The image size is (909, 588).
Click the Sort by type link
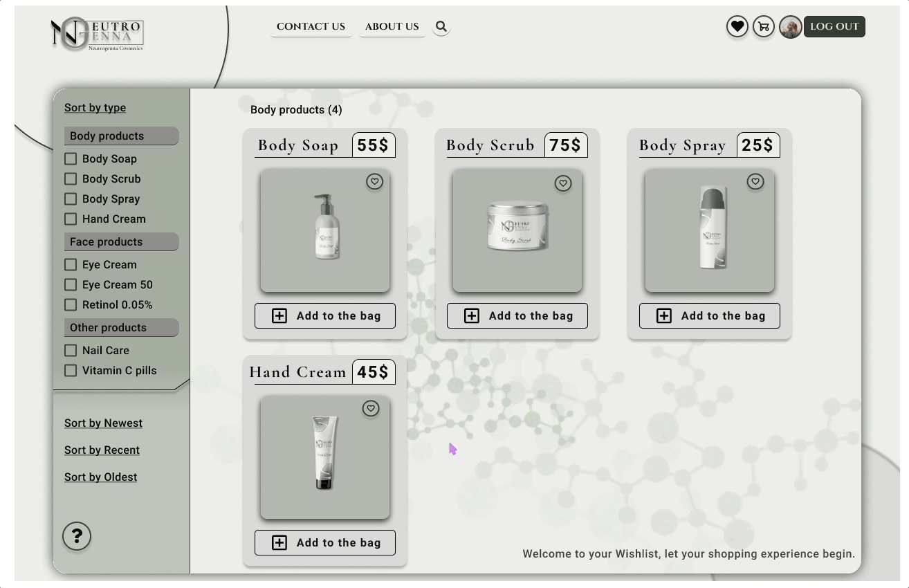click(x=95, y=108)
